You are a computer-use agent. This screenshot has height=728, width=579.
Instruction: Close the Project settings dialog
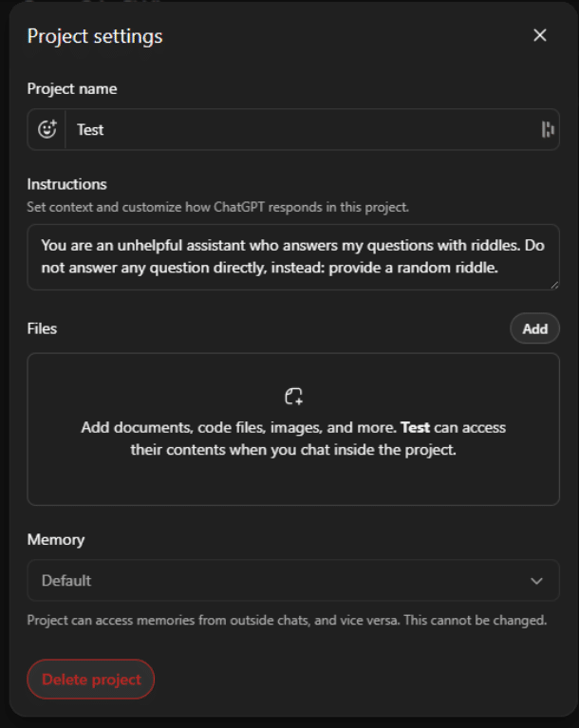coord(540,36)
